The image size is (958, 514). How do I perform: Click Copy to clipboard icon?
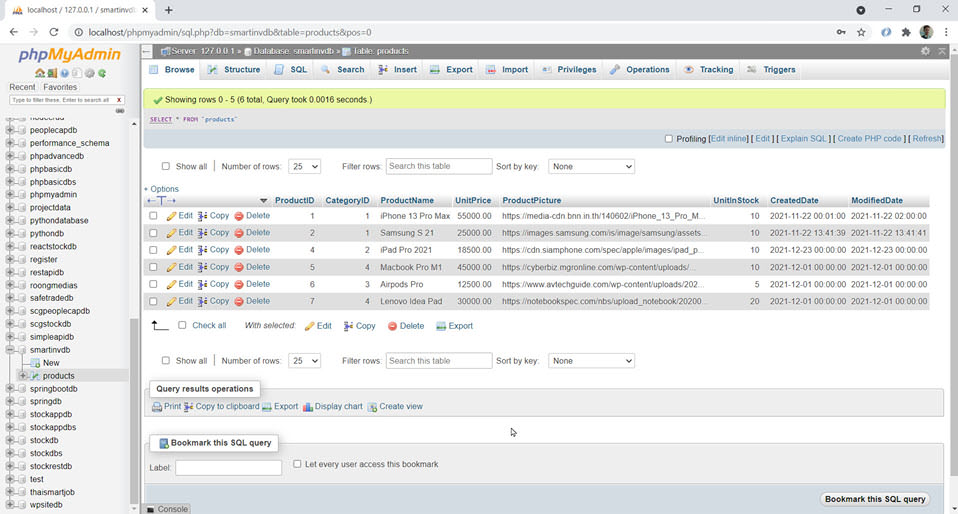click(x=188, y=407)
